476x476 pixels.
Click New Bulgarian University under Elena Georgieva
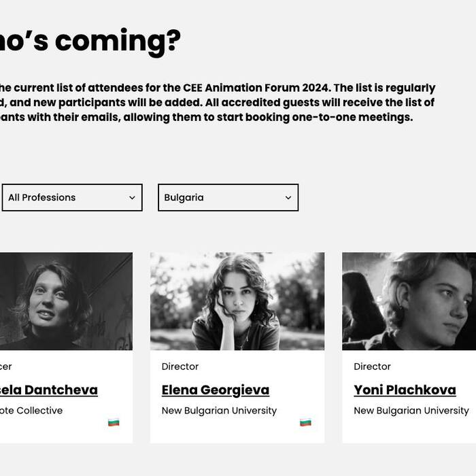[x=219, y=411]
